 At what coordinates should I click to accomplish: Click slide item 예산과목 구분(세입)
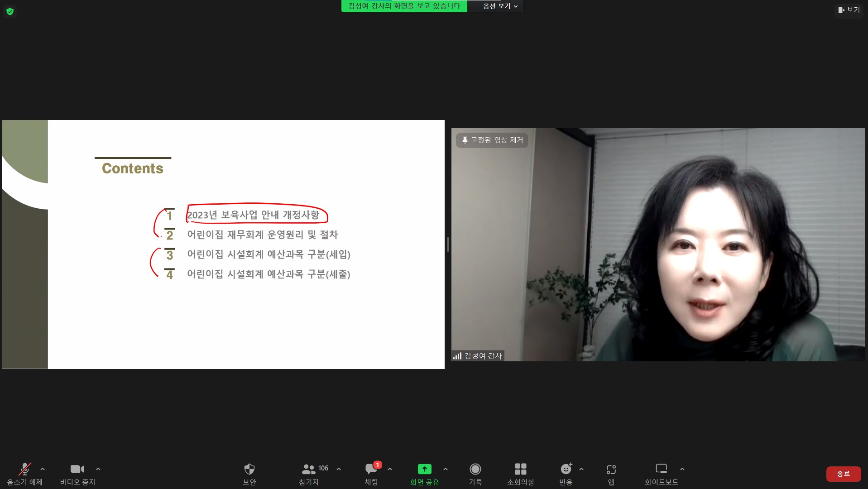click(x=269, y=254)
